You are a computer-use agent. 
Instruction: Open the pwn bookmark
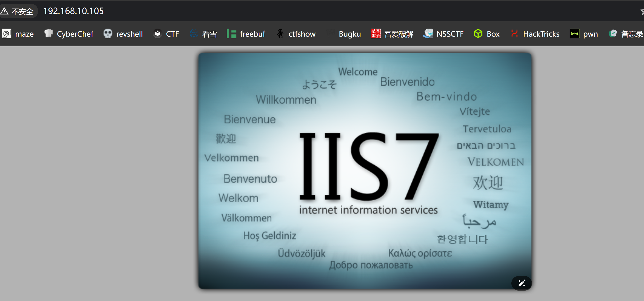(x=584, y=33)
